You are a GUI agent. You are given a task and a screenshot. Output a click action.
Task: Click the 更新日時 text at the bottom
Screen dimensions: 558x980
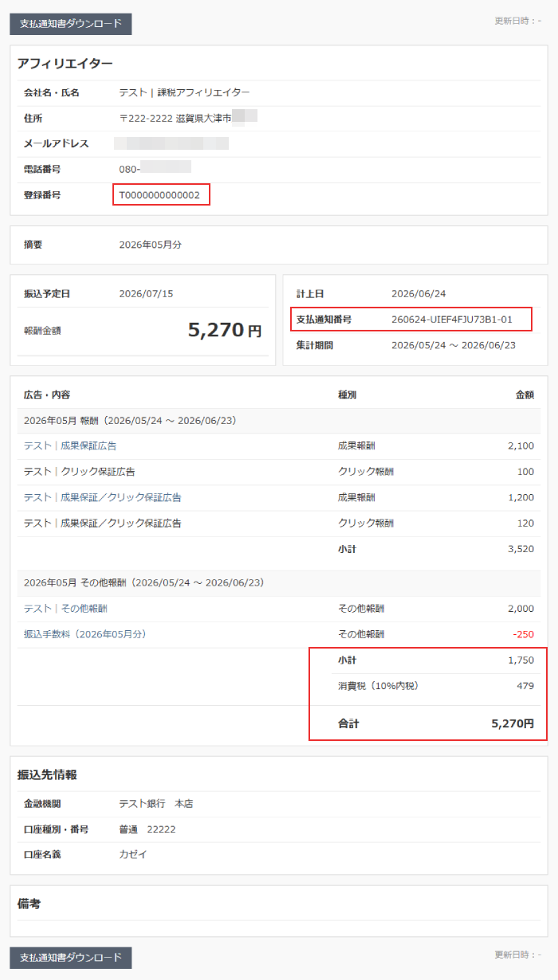[518, 955]
